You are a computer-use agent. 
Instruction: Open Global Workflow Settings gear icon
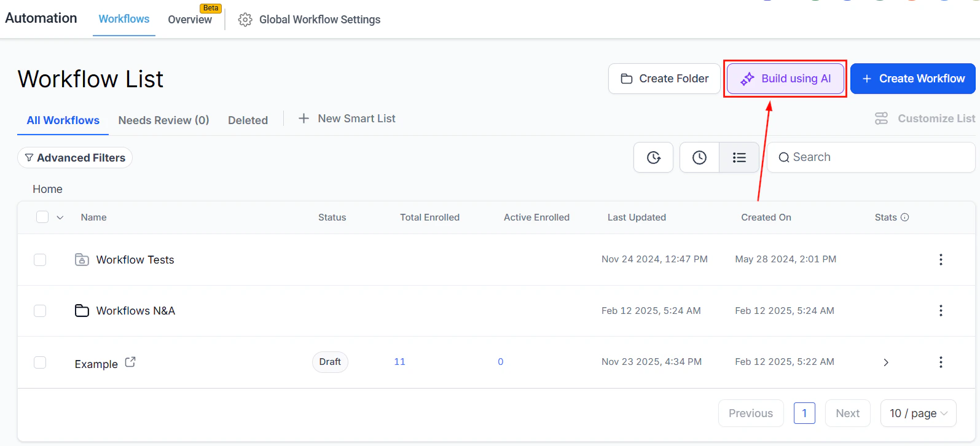click(x=245, y=20)
